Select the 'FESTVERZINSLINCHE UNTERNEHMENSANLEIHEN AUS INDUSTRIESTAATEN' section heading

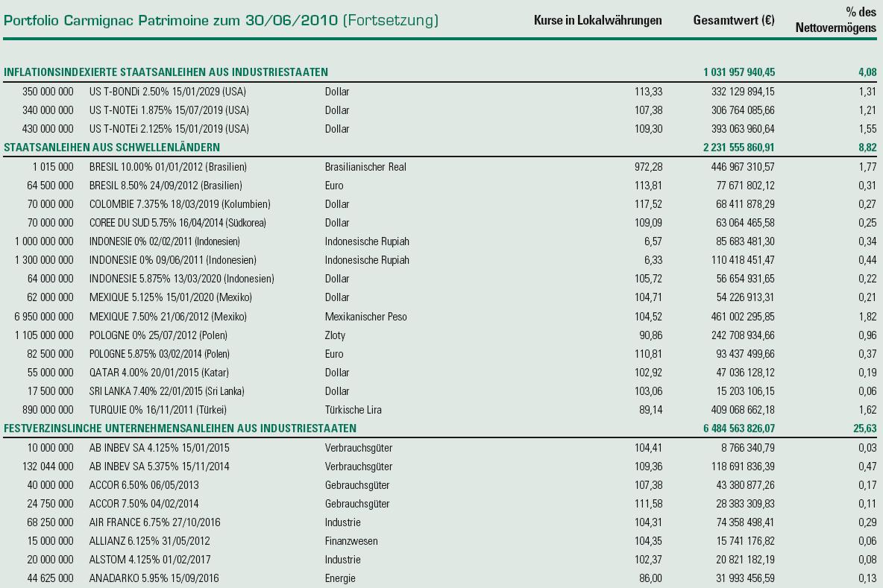(180, 429)
